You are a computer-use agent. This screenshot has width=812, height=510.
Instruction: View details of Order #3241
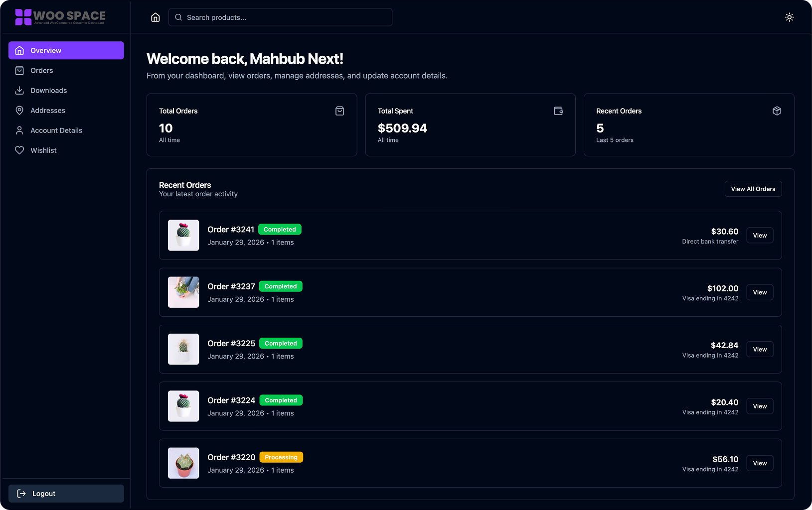tap(759, 235)
